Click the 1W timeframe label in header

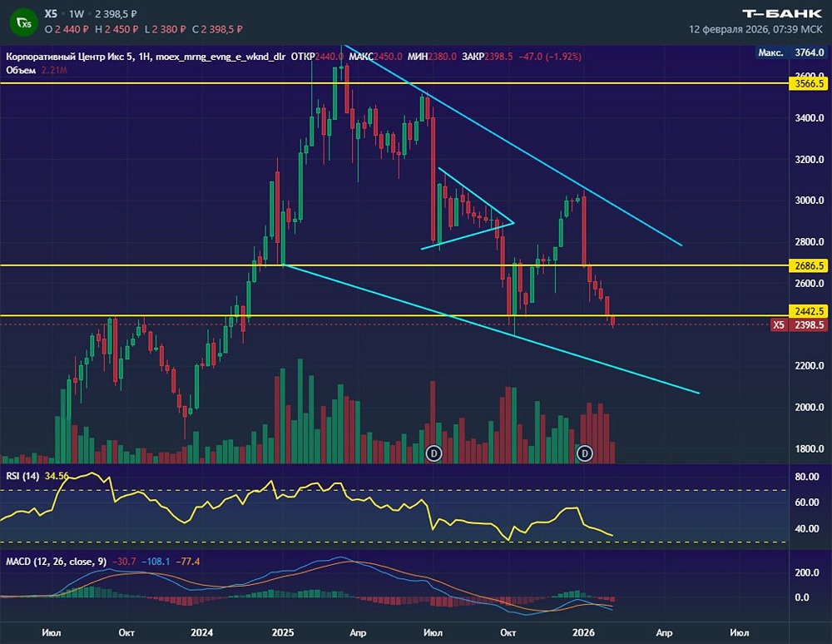click(77, 14)
